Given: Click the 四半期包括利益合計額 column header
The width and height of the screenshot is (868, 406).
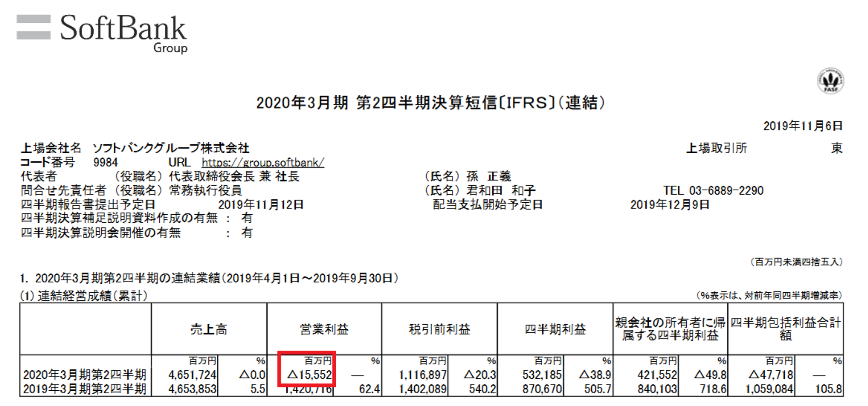Looking at the screenshot, I should [786, 329].
